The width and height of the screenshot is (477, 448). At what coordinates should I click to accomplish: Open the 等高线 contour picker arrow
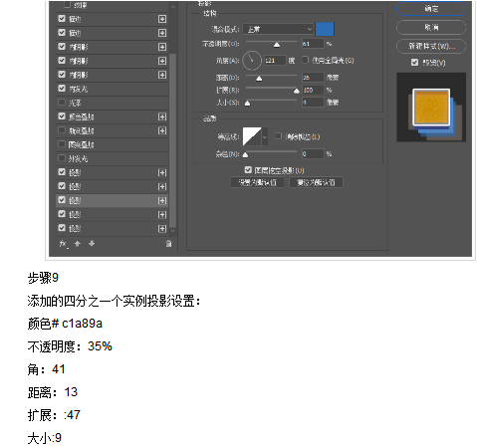click(x=265, y=136)
